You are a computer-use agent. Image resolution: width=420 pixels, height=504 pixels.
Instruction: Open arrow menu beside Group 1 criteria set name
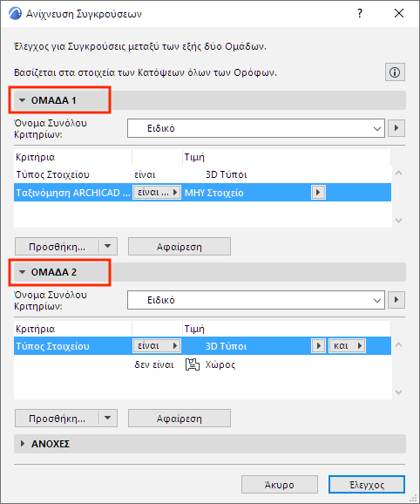(396, 128)
